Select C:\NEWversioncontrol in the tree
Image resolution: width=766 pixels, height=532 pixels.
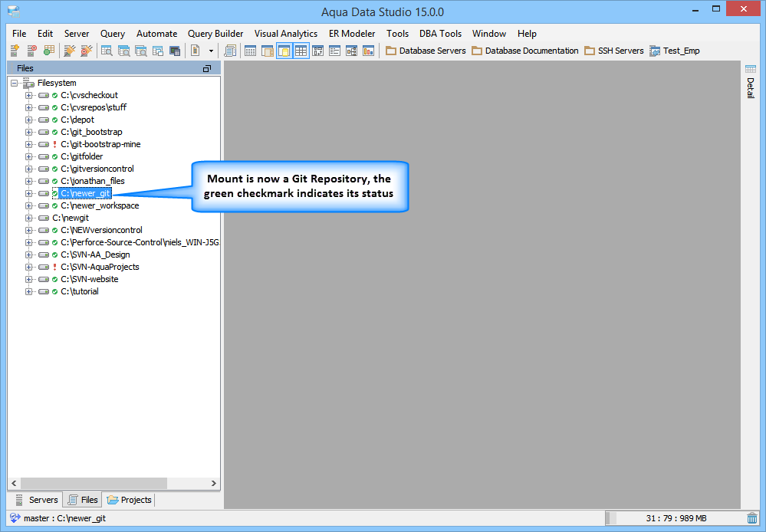pyautogui.click(x=101, y=230)
